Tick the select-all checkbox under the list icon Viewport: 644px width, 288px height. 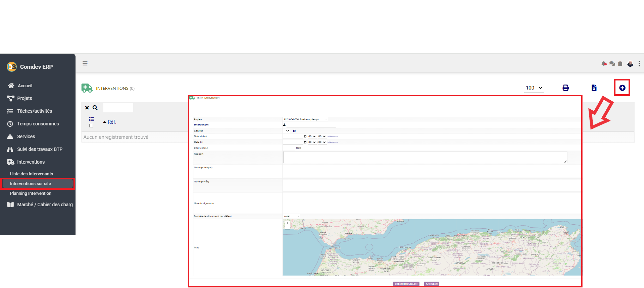91,126
